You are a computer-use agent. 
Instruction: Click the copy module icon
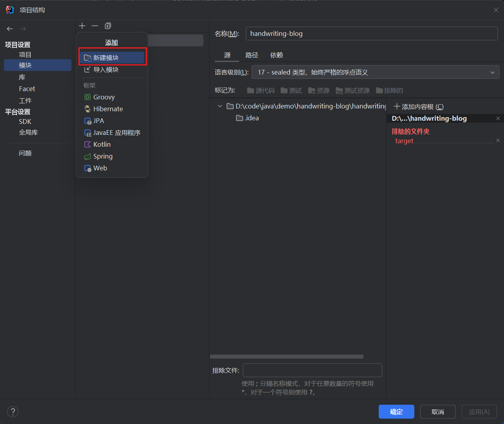click(108, 26)
